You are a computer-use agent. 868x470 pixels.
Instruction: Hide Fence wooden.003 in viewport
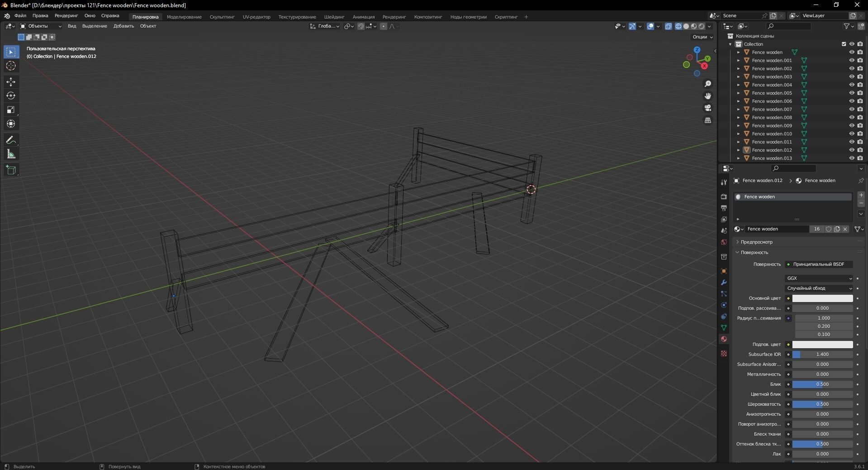click(x=852, y=77)
